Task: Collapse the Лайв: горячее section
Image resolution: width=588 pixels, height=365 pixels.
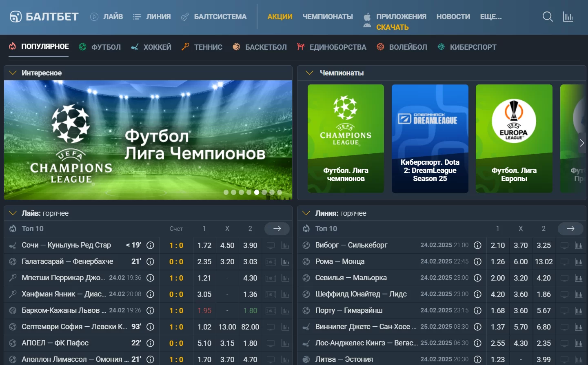Action: [13, 213]
